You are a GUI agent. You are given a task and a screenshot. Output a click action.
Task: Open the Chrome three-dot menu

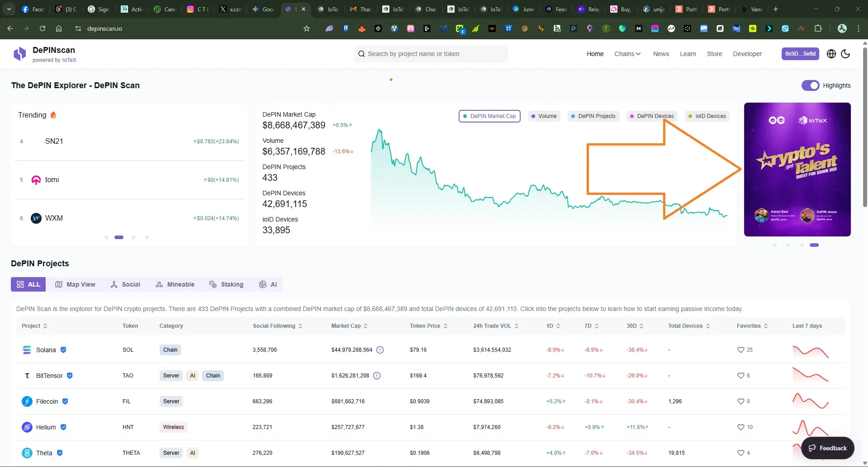click(859, 28)
